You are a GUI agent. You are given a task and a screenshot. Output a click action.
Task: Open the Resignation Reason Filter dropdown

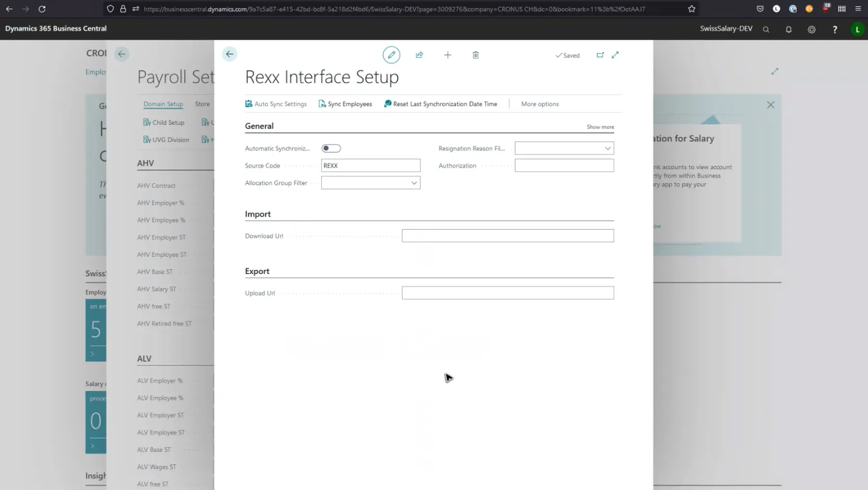click(607, 148)
